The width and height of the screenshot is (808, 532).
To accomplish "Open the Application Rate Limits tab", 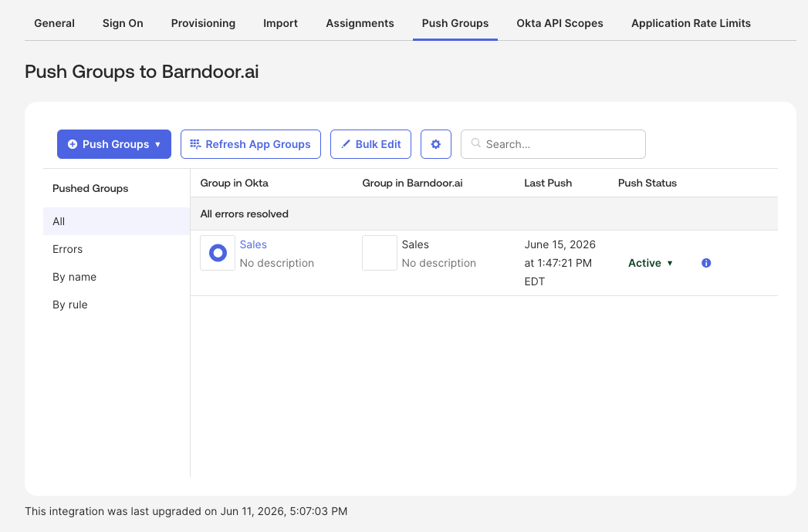I will pyautogui.click(x=691, y=23).
